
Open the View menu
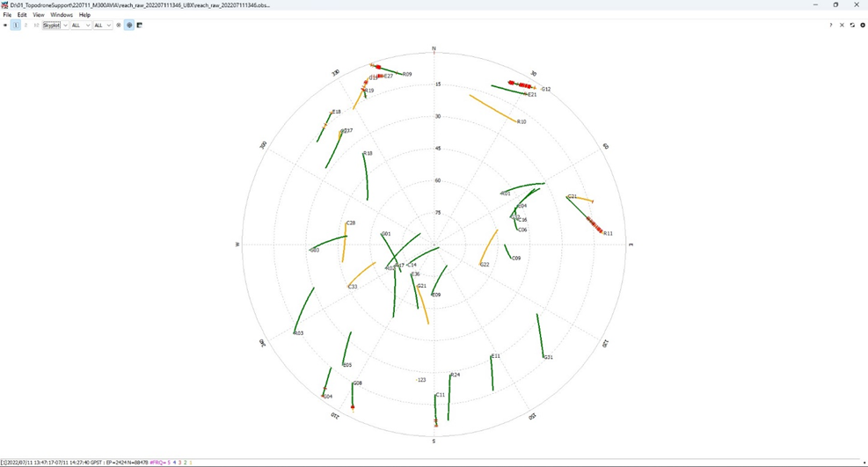(38, 15)
